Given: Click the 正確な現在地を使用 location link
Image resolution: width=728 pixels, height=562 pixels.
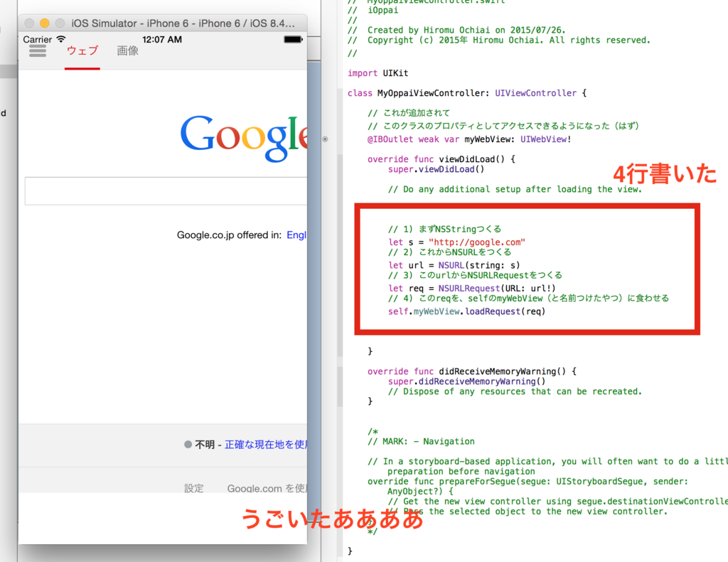Looking at the screenshot, I should click(x=266, y=445).
